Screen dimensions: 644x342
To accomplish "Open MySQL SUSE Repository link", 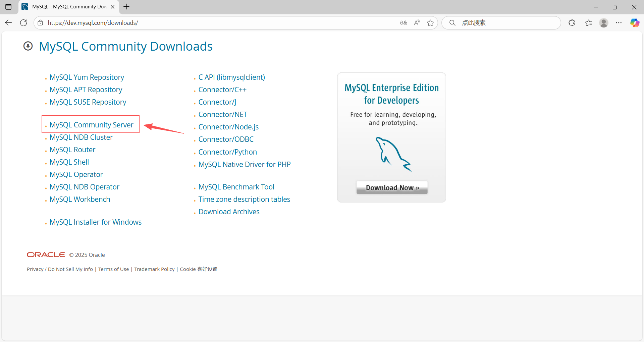I will tap(88, 102).
